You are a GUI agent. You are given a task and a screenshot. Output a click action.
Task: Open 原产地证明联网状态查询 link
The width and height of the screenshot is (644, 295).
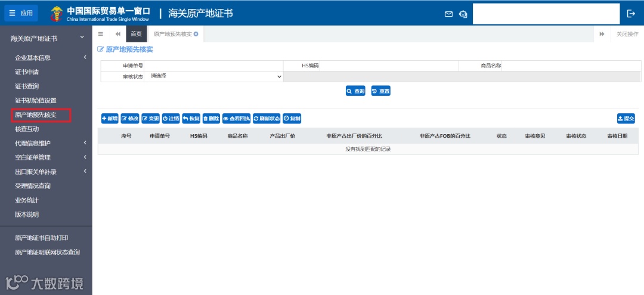pyautogui.click(x=47, y=252)
